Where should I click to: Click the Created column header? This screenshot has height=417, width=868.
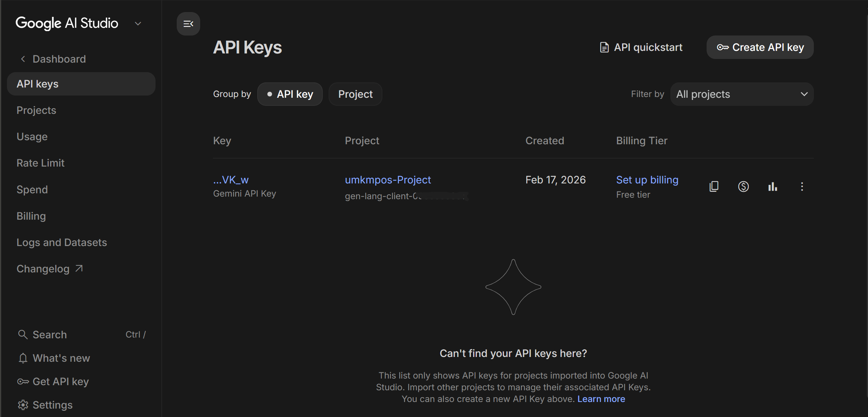(x=545, y=141)
